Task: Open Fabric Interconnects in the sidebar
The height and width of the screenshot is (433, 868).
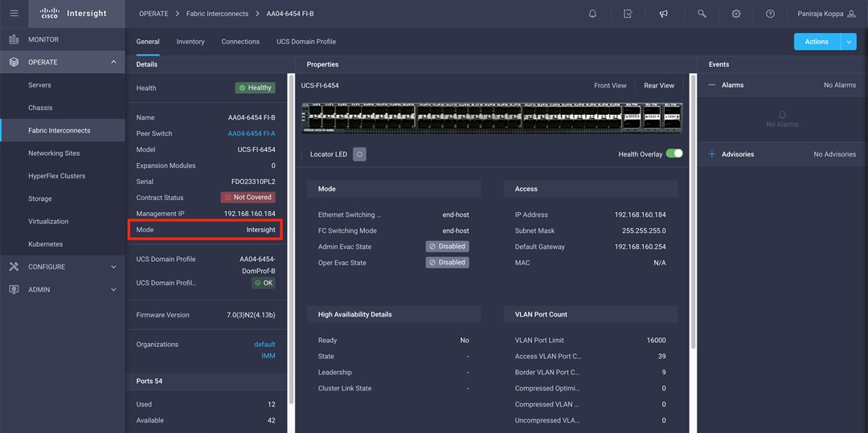Action: point(63,130)
